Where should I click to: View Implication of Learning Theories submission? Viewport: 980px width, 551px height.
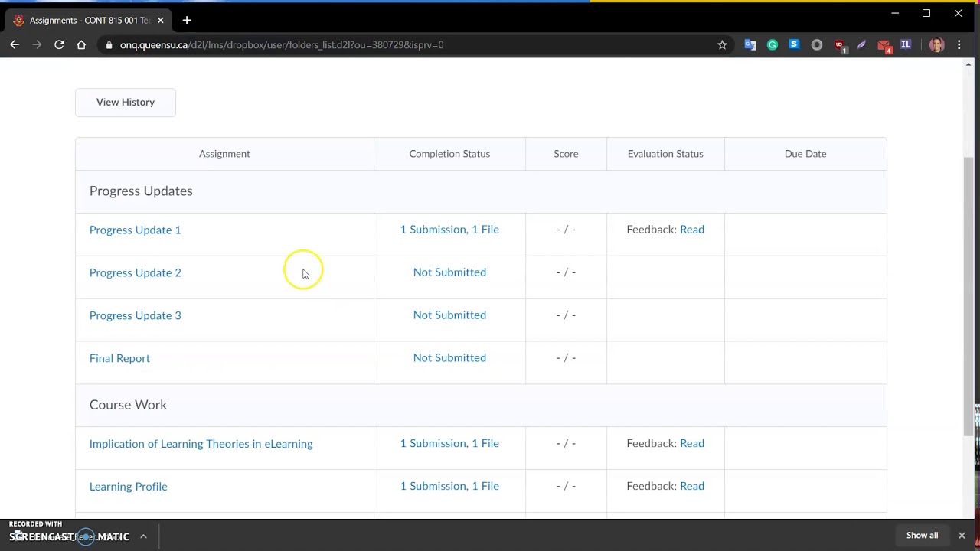[449, 444]
